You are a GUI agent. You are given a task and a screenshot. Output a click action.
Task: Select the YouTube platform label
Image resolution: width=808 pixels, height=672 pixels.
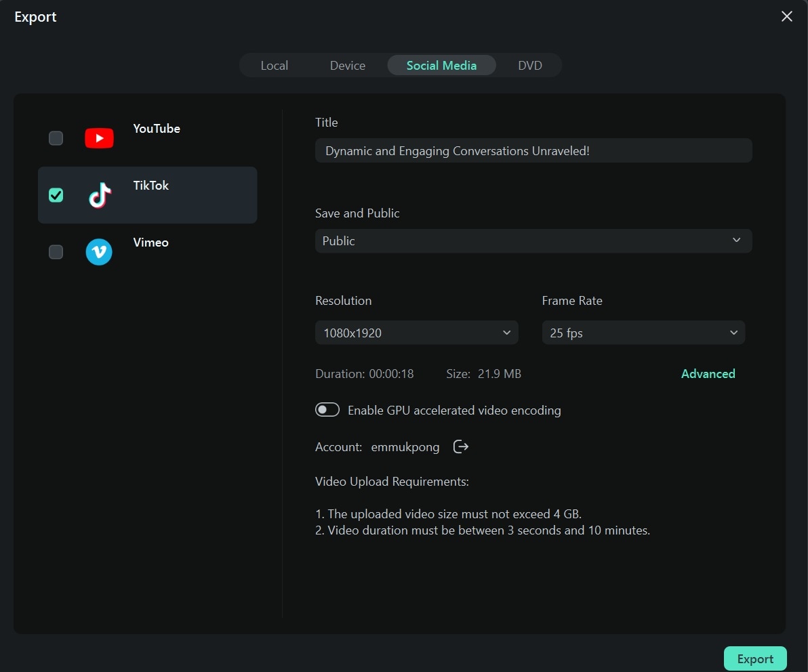coord(157,129)
